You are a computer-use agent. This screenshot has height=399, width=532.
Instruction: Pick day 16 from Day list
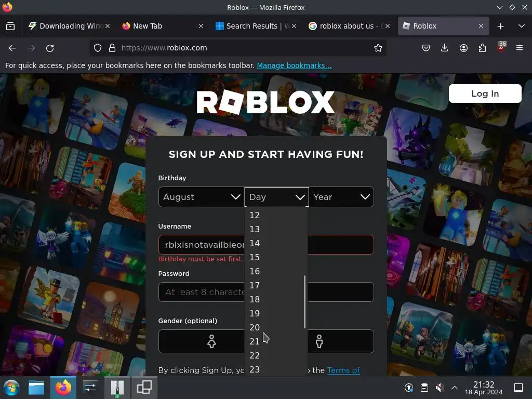[x=276, y=271]
